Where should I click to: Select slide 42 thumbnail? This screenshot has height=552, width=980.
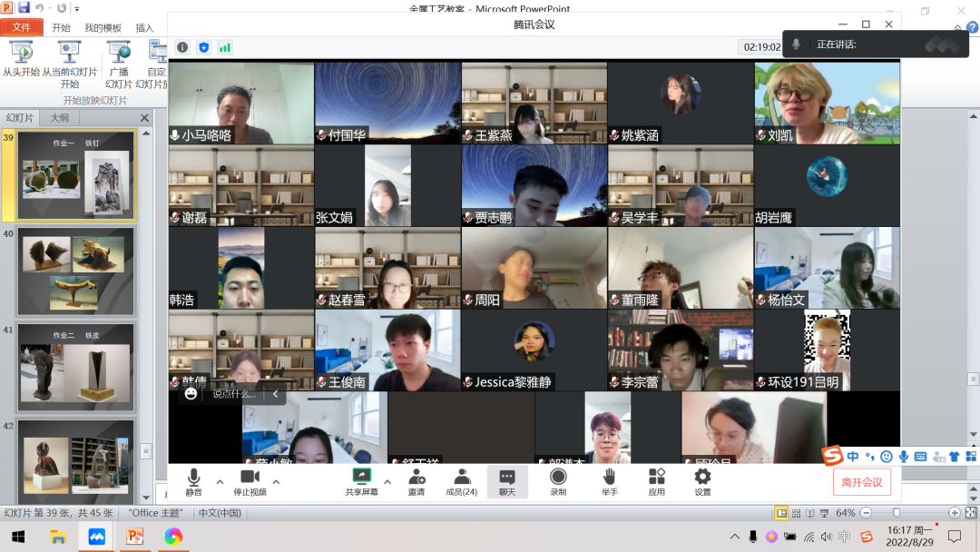coord(75,461)
